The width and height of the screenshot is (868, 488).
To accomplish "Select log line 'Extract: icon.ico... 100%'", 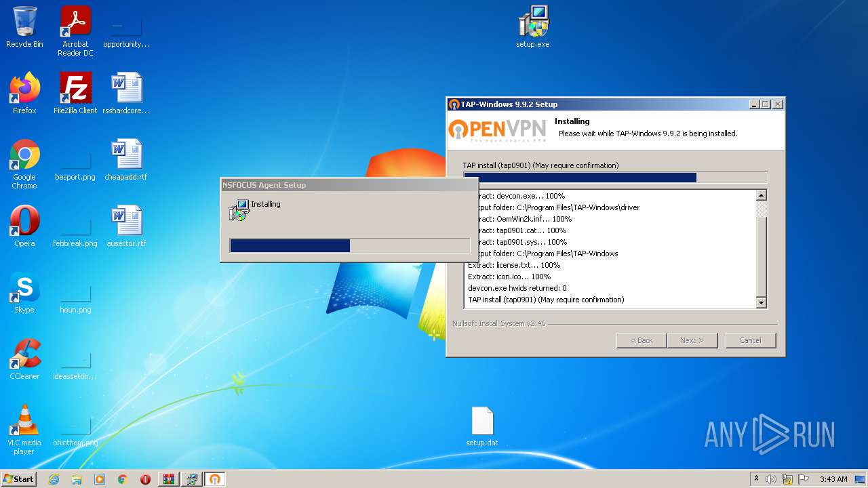I will (509, 277).
